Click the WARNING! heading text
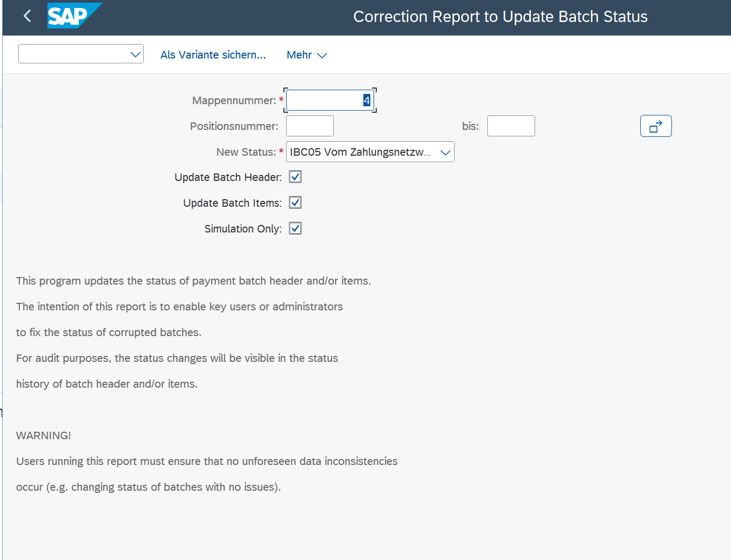 pyautogui.click(x=43, y=435)
